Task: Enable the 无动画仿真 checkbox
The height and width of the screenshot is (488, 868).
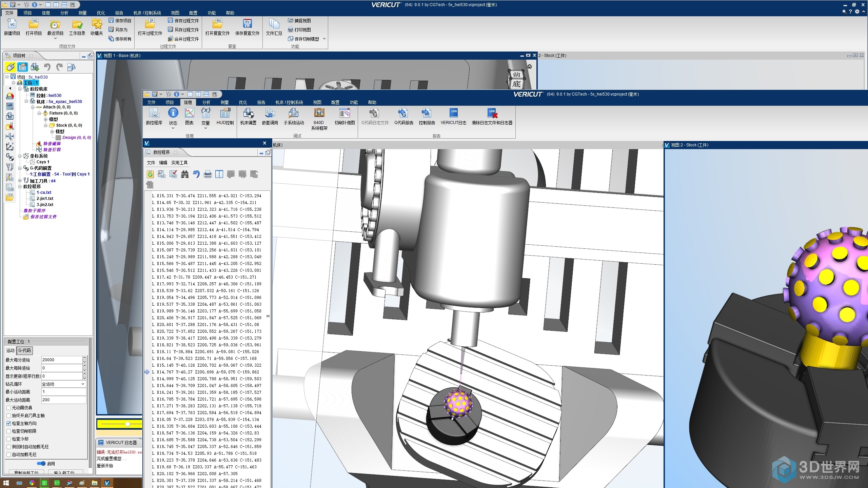Action: click(x=9, y=408)
